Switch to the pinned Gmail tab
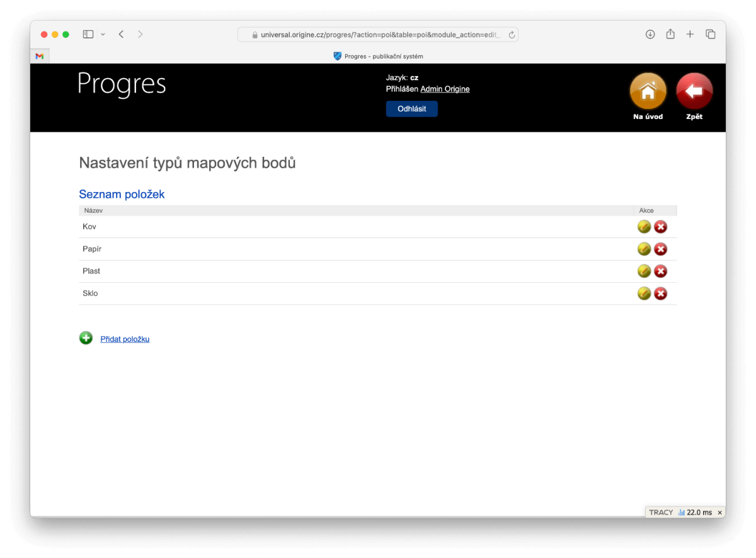The height and width of the screenshot is (558, 756). pyautogui.click(x=40, y=56)
